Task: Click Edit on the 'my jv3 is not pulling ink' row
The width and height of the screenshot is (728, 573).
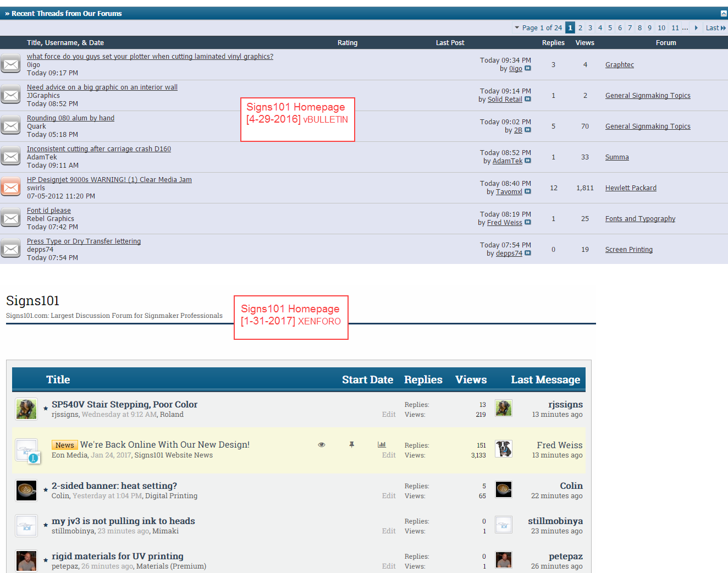Action: point(389,531)
